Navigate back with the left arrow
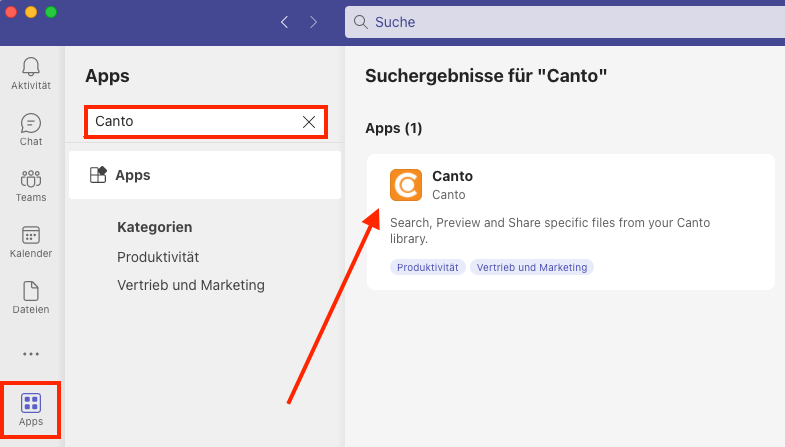The width and height of the screenshot is (785, 447). click(x=284, y=22)
